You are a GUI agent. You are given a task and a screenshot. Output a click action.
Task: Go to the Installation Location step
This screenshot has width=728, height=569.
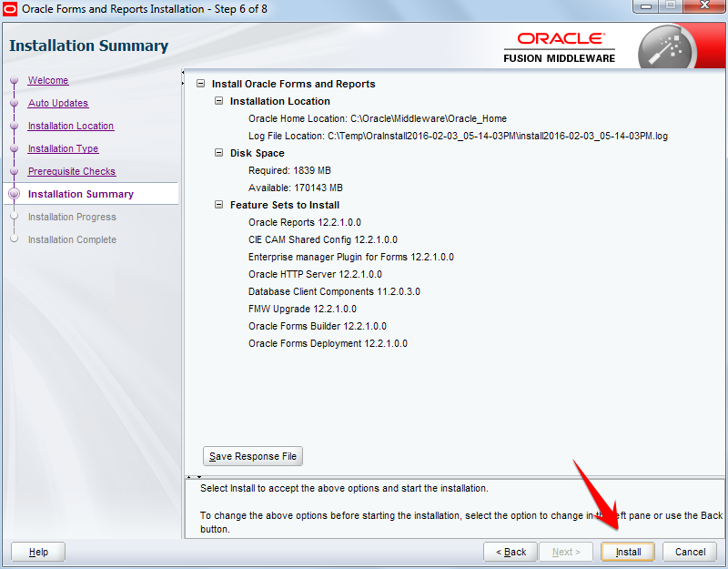tap(71, 126)
